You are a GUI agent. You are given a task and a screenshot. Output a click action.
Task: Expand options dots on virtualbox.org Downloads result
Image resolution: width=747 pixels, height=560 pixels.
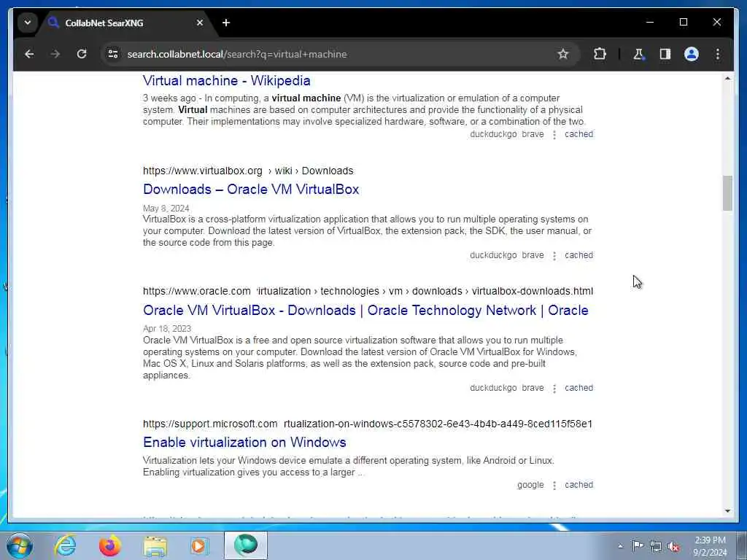point(554,256)
